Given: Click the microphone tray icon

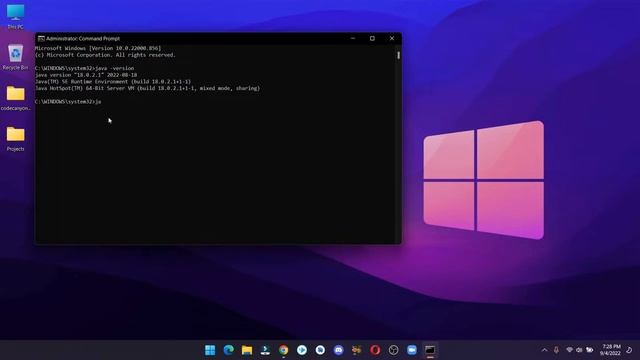Looking at the screenshot, I should 556,350.
